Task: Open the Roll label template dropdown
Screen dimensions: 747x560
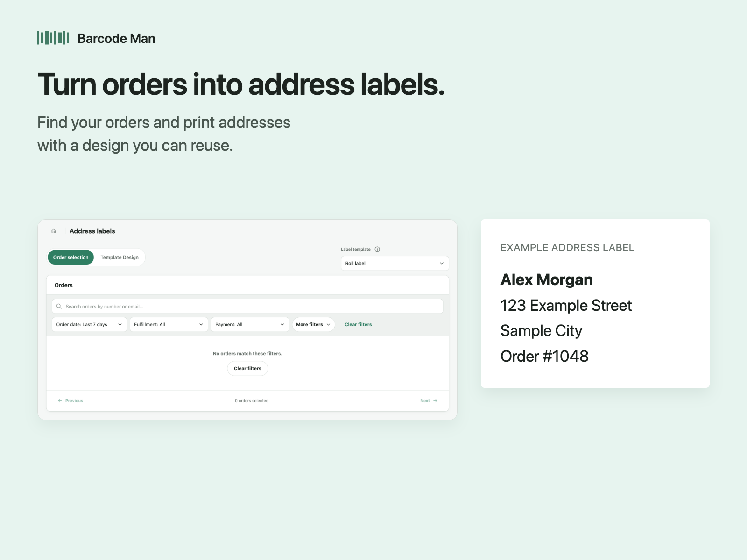Action: point(395,264)
